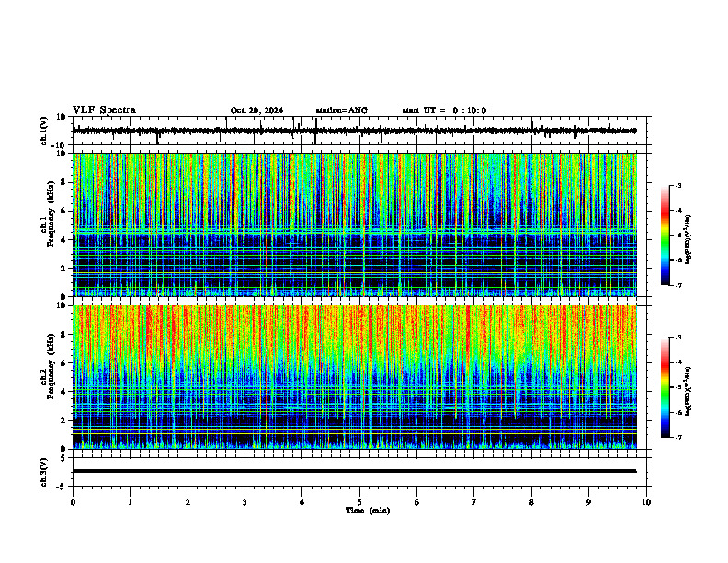
Task: Click the "ch.2 Frequency (kHz)" axis label
Action: click(48, 366)
